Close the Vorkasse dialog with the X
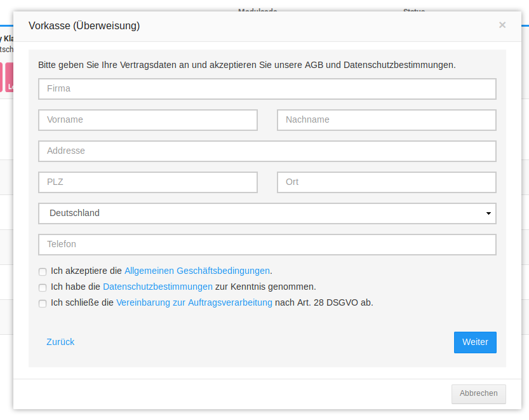 [x=502, y=25]
